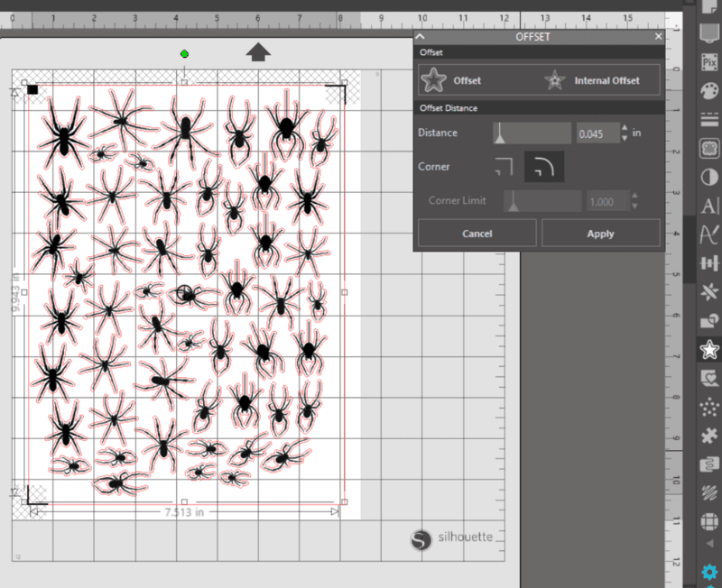
Task: Expand sidebar with small left arrow
Action: click(709, 546)
